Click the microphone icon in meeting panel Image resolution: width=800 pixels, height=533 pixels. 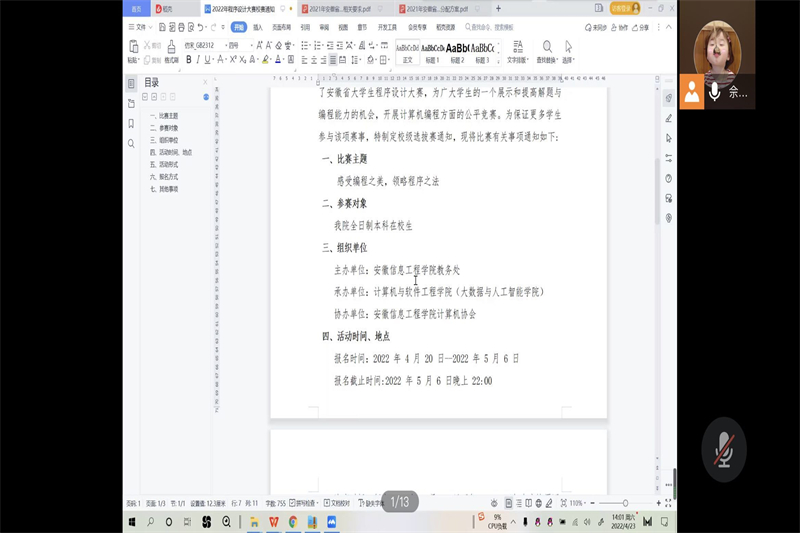pyautogui.click(x=714, y=92)
